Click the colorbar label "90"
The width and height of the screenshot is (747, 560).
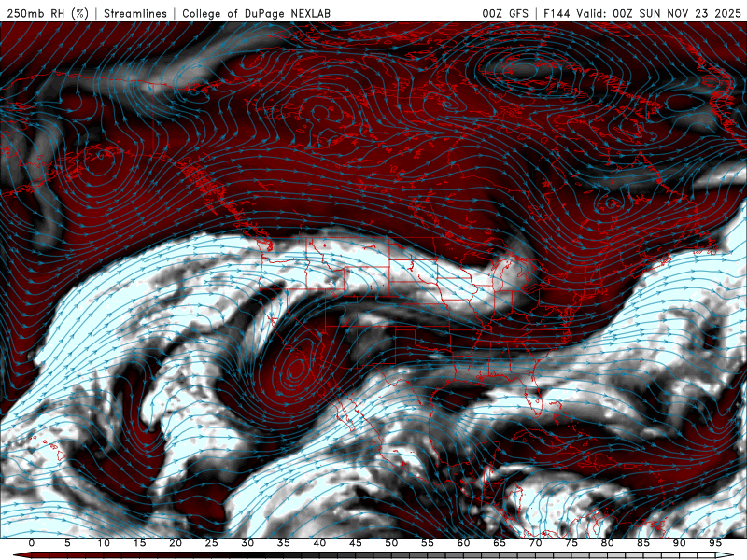coord(680,543)
